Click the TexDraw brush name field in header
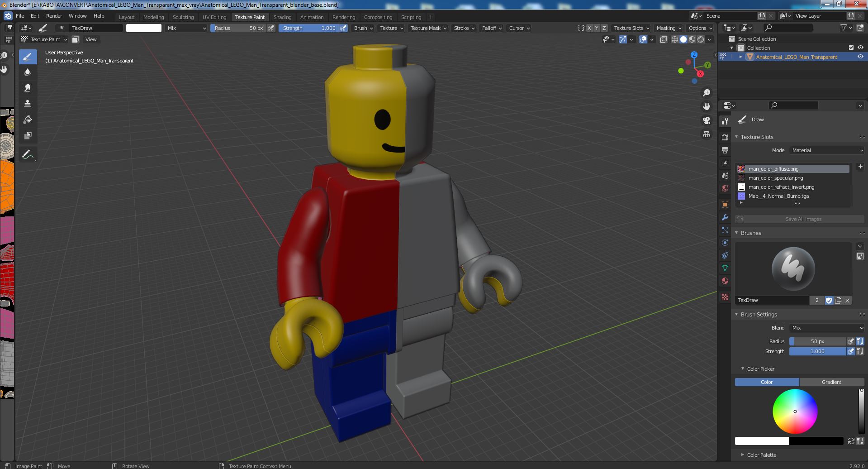The image size is (868, 469). point(96,28)
